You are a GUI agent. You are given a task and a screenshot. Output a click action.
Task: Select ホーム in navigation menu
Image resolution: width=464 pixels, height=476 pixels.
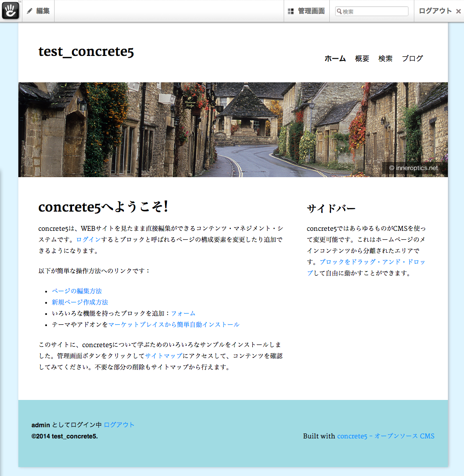[x=335, y=58]
